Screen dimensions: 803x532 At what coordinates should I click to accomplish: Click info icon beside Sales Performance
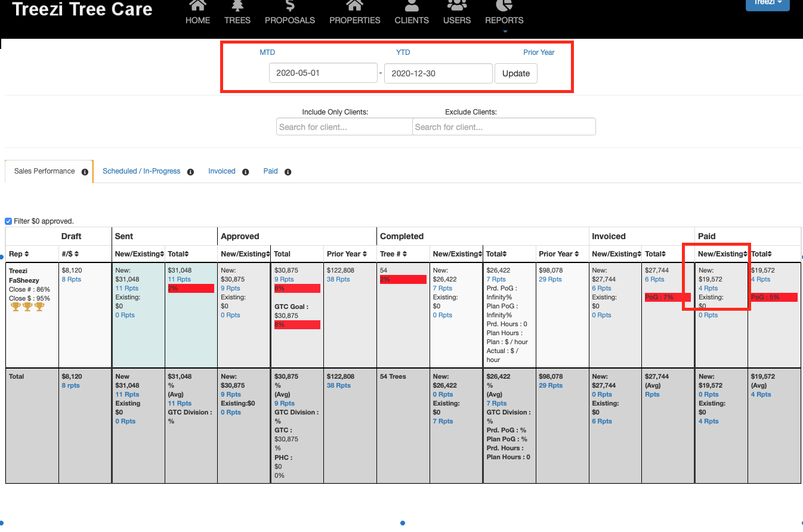click(85, 172)
